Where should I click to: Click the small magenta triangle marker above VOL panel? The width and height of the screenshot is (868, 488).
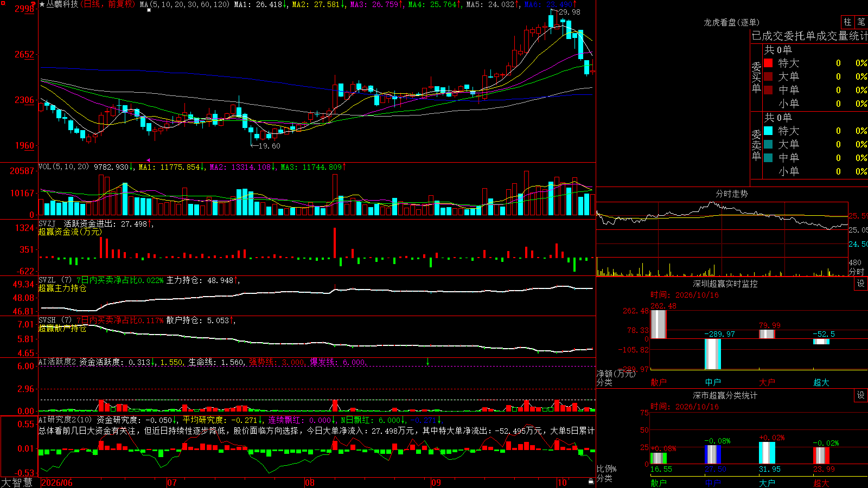tap(149, 160)
